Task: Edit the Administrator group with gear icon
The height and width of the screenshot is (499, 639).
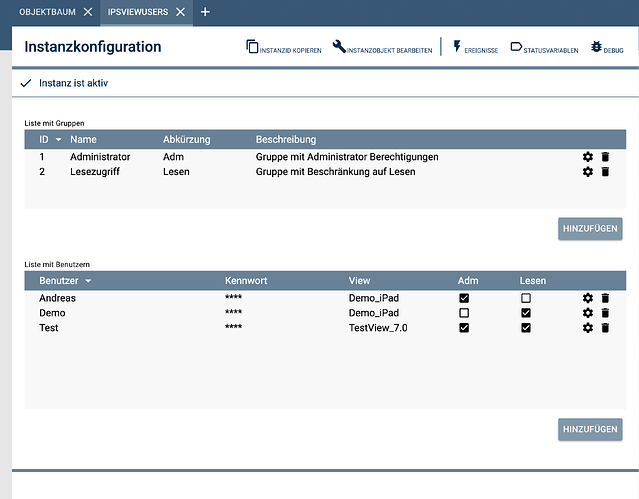Action: click(588, 157)
